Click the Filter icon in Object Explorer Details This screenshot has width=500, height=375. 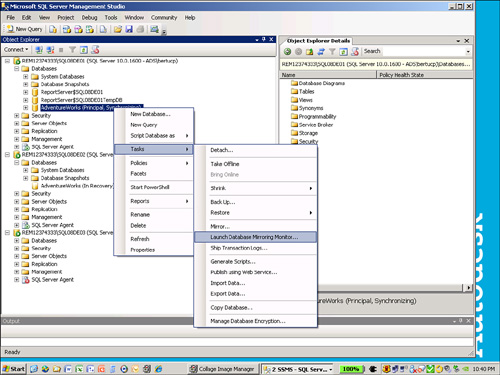[332, 51]
